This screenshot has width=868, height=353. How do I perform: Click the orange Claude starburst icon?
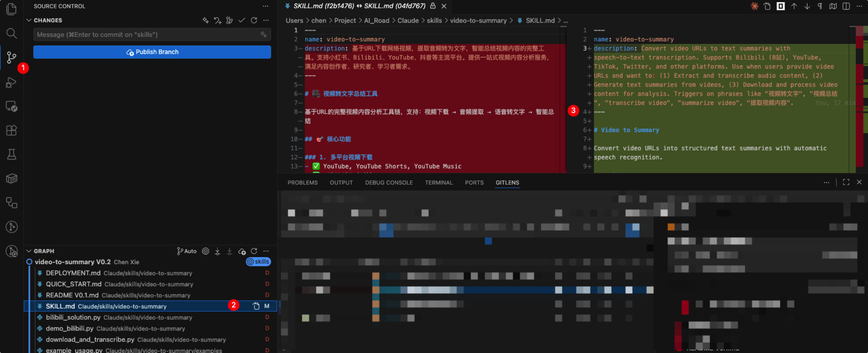click(754, 6)
